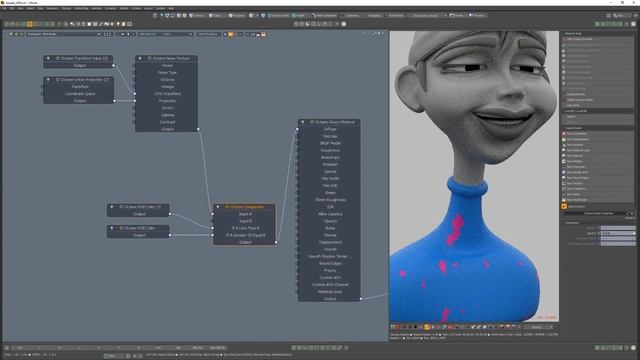Click Output port of Glossy Material node
The height and width of the screenshot is (360, 640).
coord(361,299)
